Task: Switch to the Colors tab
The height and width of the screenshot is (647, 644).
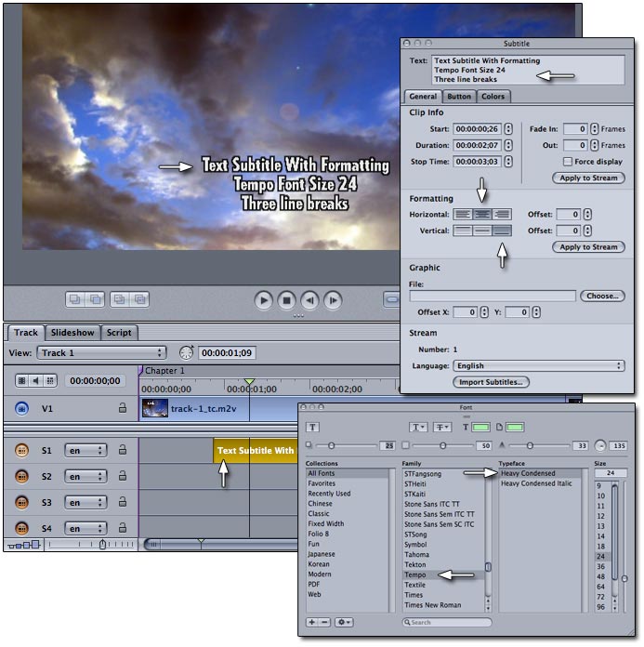Action: click(493, 97)
